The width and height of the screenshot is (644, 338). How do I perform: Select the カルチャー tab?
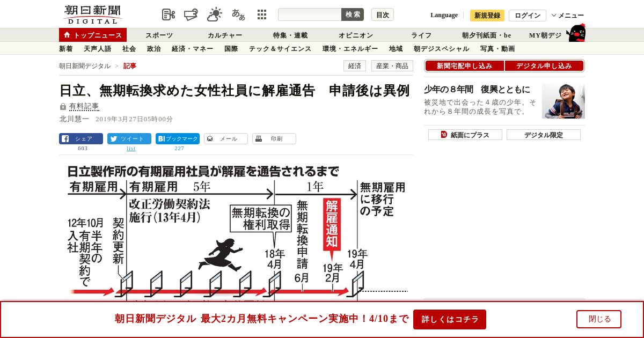click(x=225, y=35)
